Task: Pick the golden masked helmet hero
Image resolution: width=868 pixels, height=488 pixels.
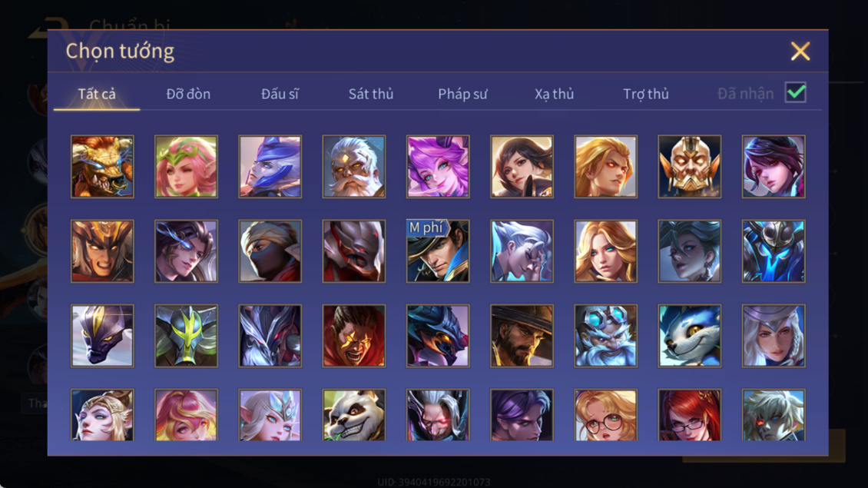Action: pos(689,167)
